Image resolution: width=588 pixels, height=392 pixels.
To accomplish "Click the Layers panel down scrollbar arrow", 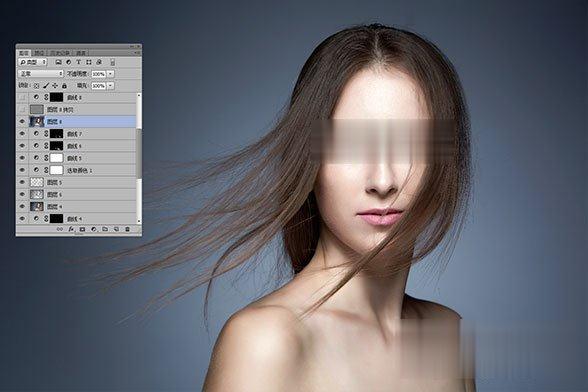I will (x=139, y=222).
